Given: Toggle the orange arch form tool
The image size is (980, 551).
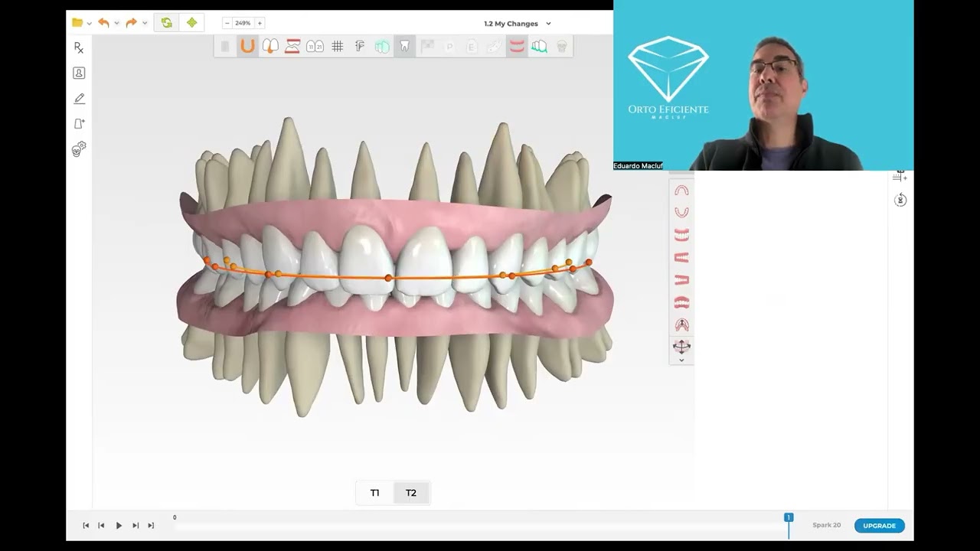Looking at the screenshot, I should pyautogui.click(x=247, y=47).
